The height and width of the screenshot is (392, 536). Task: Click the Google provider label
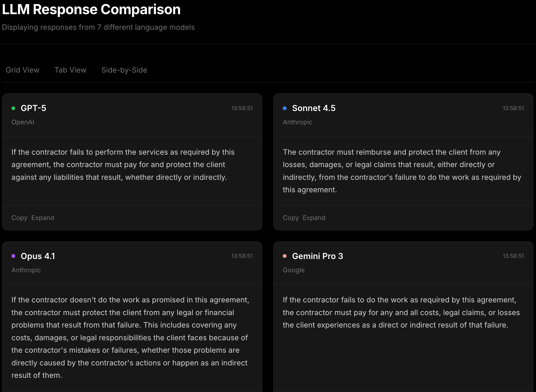294,270
